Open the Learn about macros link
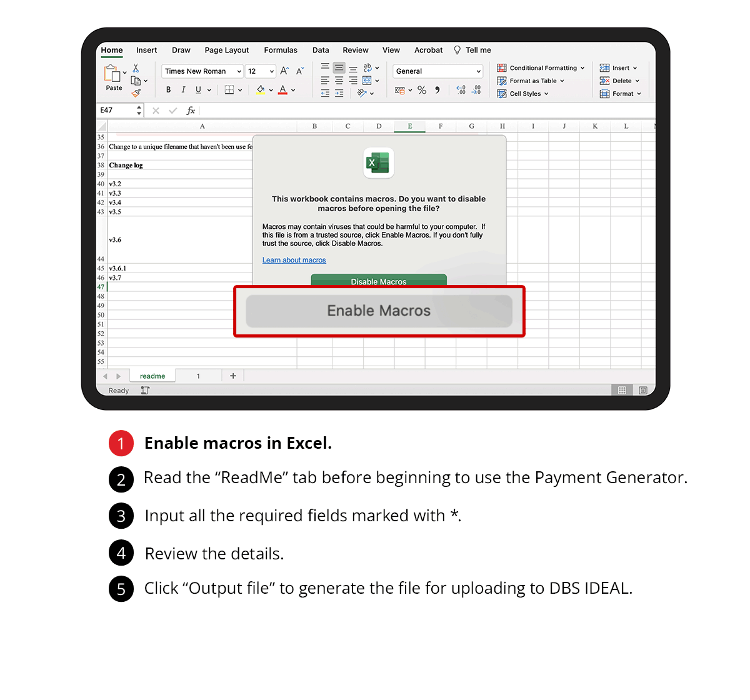Screen dimensions: 750x700 [x=294, y=260]
